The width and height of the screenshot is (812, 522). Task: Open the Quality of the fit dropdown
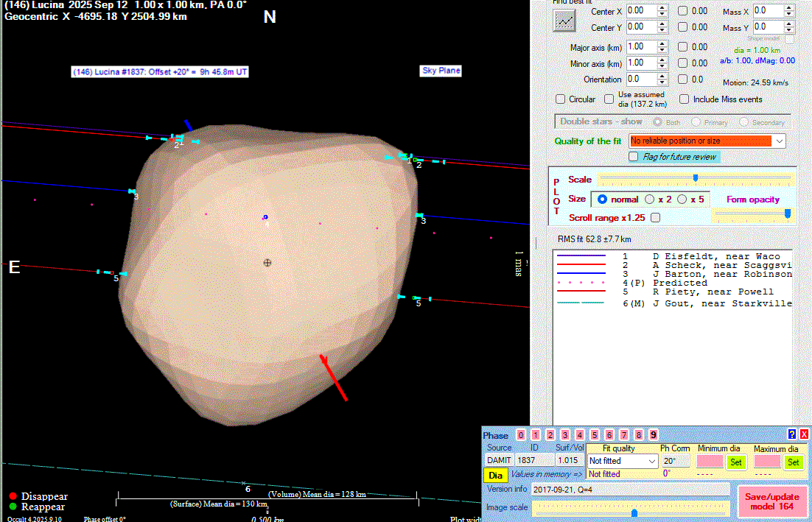click(780, 141)
